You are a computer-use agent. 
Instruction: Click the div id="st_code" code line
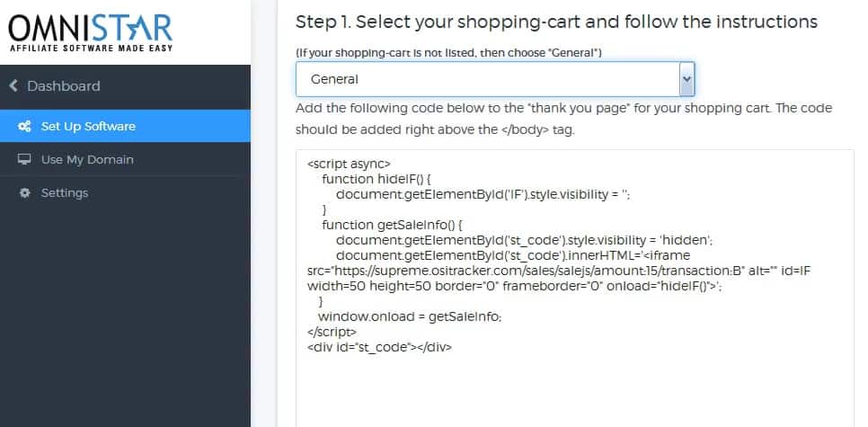(378, 346)
